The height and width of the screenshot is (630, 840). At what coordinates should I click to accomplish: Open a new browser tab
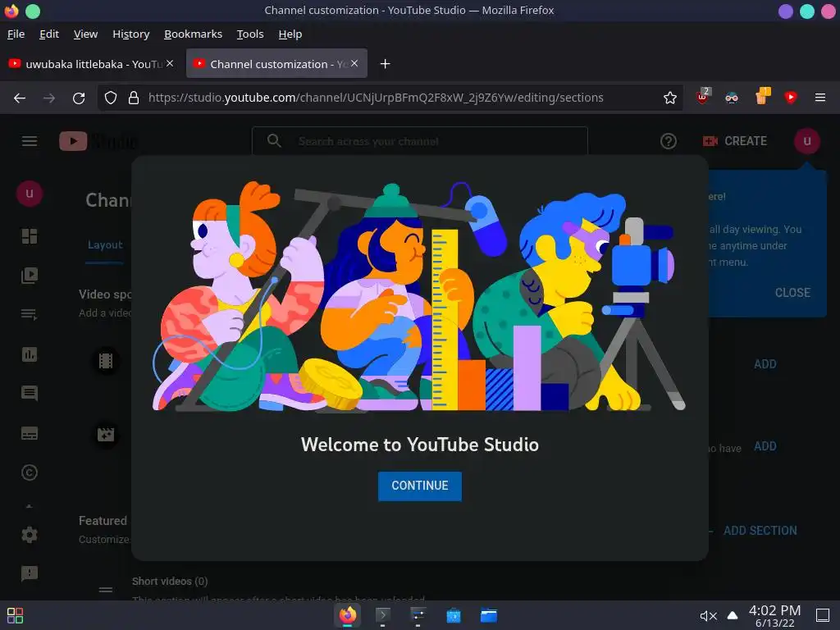pos(385,64)
